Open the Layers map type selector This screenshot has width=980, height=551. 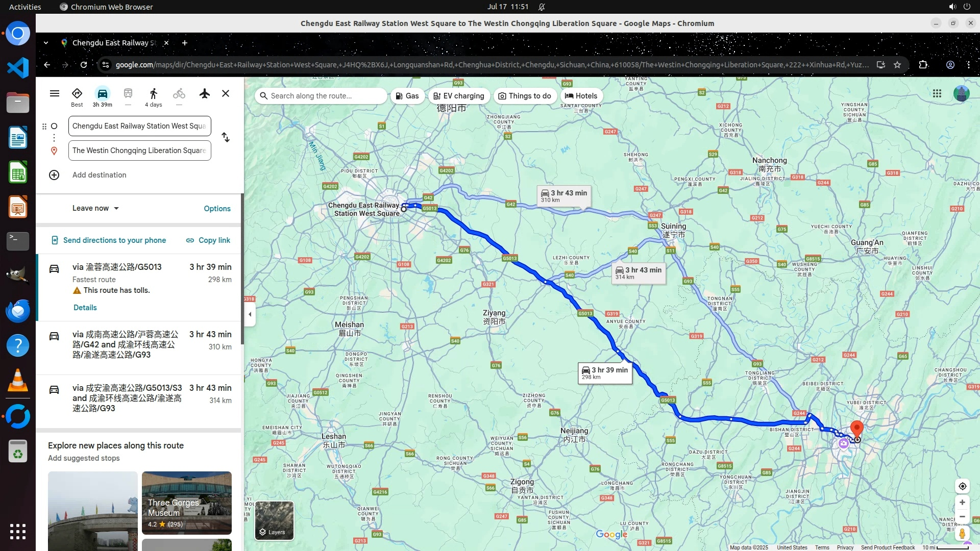point(274,520)
